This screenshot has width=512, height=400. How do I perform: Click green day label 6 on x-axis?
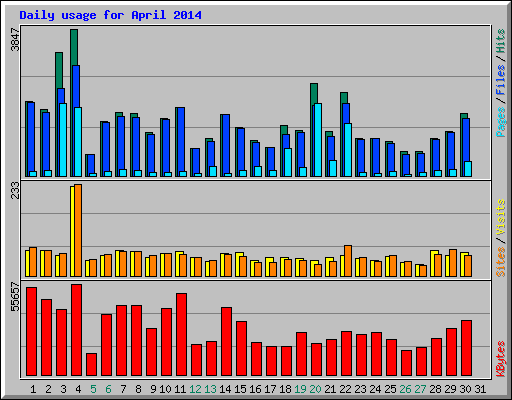[x=108, y=389]
